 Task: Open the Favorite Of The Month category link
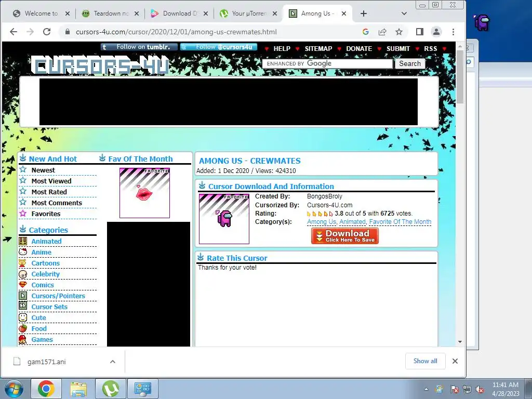pyautogui.click(x=400, y=221)
